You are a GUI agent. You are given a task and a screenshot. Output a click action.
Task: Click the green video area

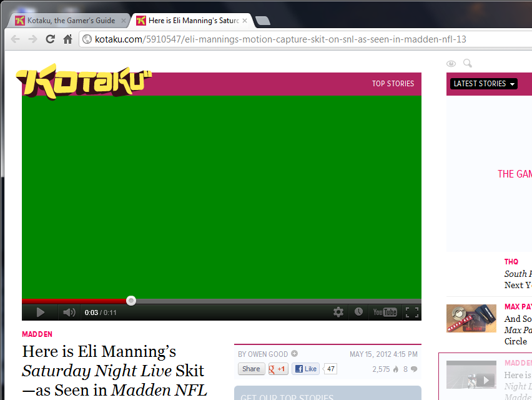pyautogui.click(x=222, y=197)
